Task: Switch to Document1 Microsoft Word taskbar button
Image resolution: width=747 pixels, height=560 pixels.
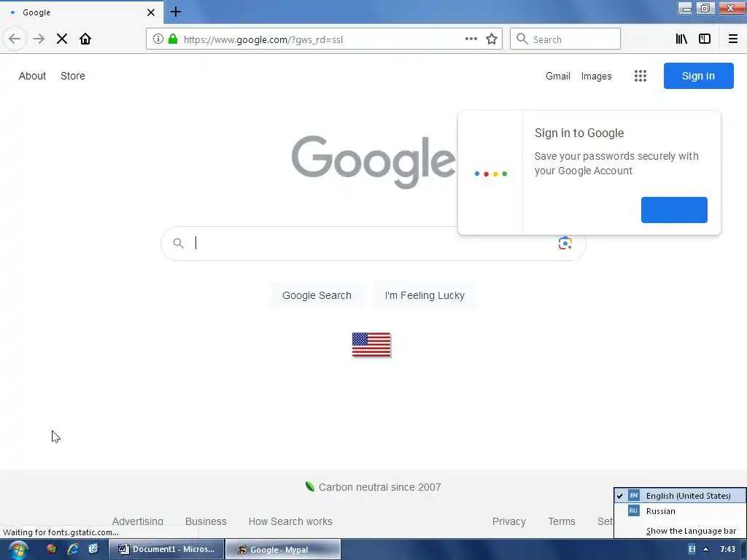Action: click(167, 549)
